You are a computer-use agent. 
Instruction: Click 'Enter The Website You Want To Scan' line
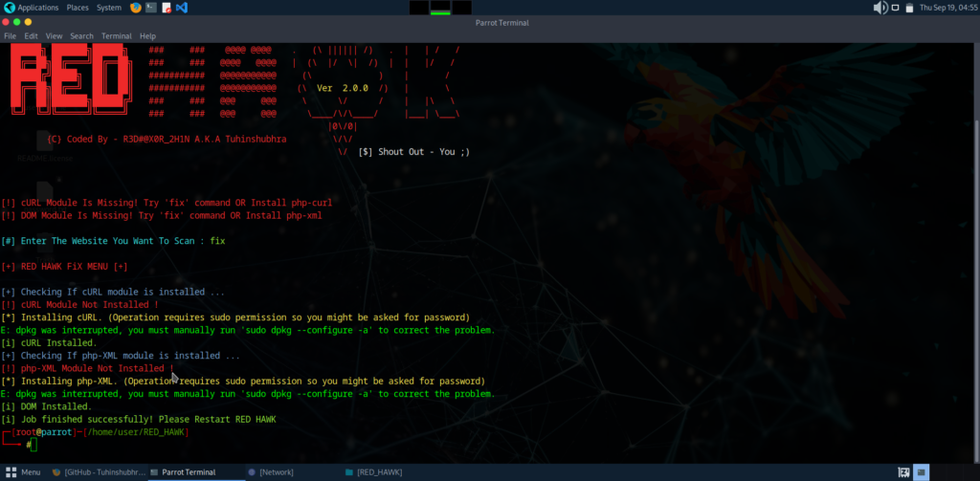(113, 241)
